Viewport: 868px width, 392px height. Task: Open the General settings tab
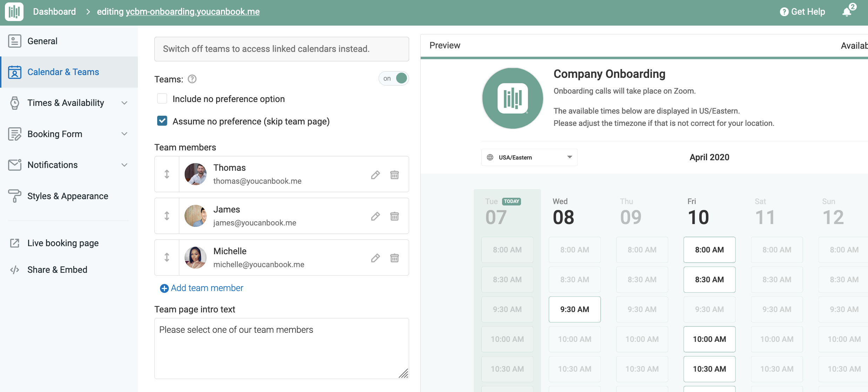click(x=42, y=41)
